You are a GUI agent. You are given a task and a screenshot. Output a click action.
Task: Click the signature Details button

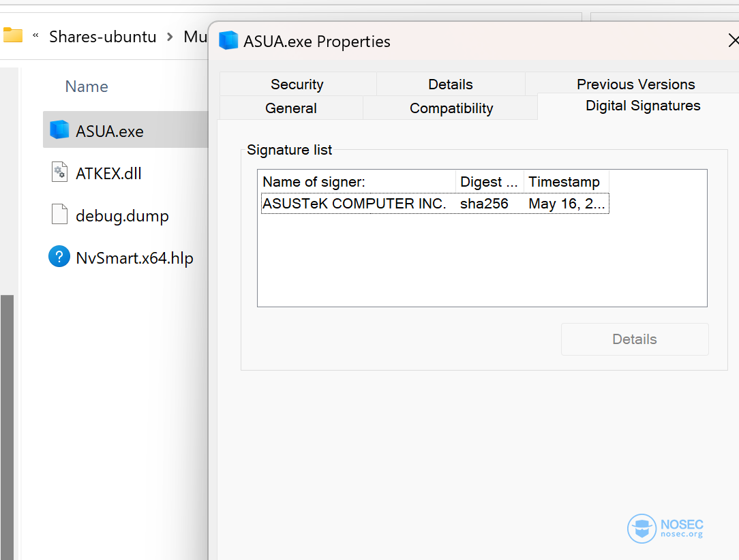tap(635, 339)
